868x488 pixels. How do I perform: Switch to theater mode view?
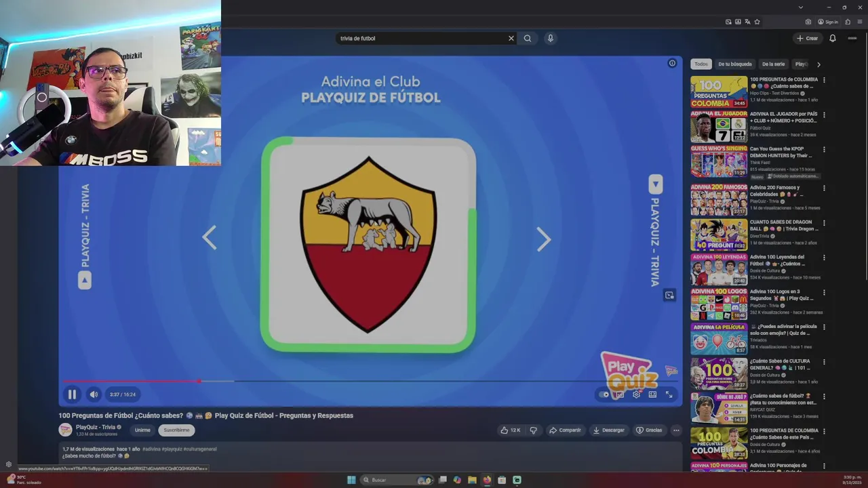click(x=652, y=394)
